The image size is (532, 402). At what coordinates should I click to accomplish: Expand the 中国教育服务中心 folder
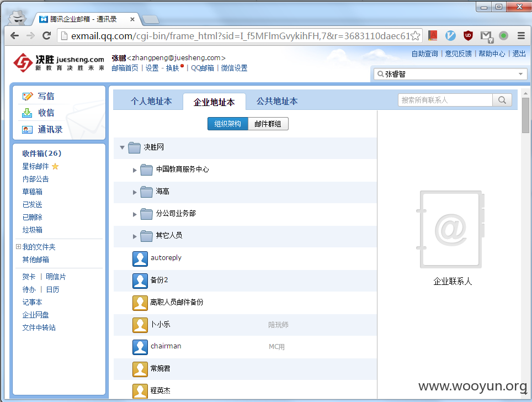coord(135,170)
